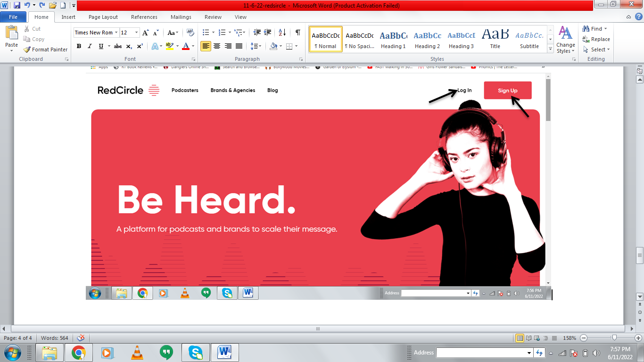Save the document from Quick Access Toolbar
Screen dimensions: 644x362
17,5
